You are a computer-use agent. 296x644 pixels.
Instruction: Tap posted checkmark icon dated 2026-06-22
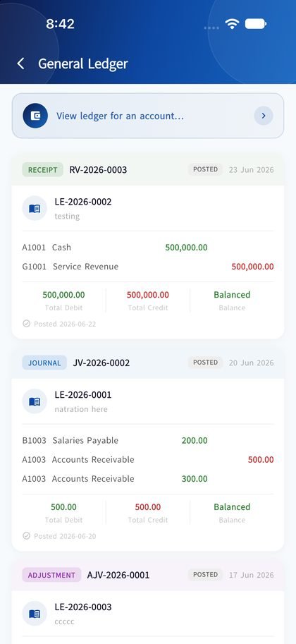tap(26, 324)
